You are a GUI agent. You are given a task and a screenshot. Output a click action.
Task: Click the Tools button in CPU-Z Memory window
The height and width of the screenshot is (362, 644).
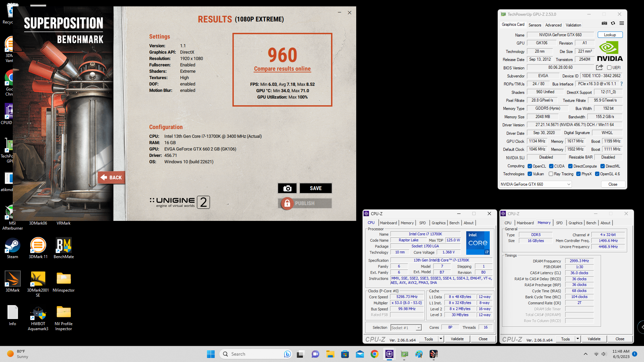coord(565,339)
